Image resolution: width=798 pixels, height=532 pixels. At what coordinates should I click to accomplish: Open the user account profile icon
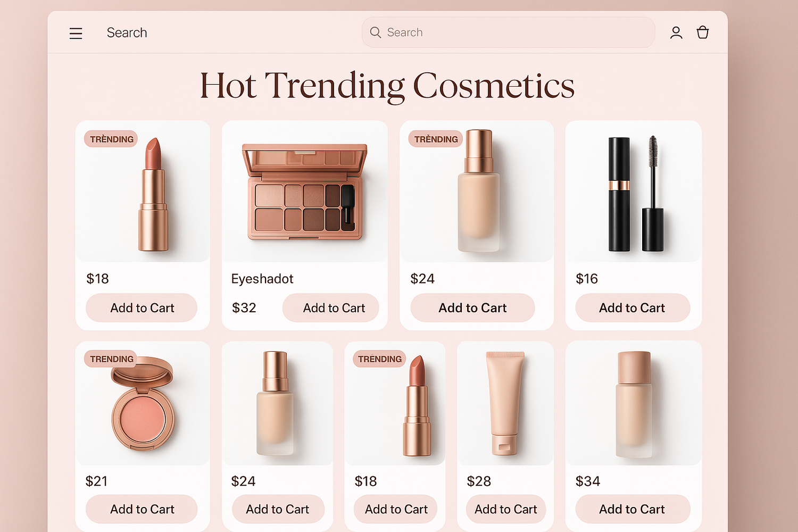[x=676, y=33]
